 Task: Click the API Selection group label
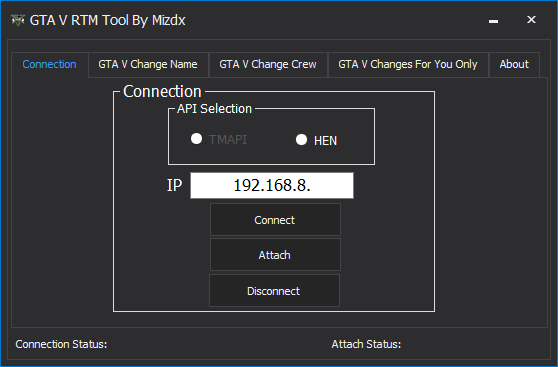pyautogui.click(x=214, y=109)
